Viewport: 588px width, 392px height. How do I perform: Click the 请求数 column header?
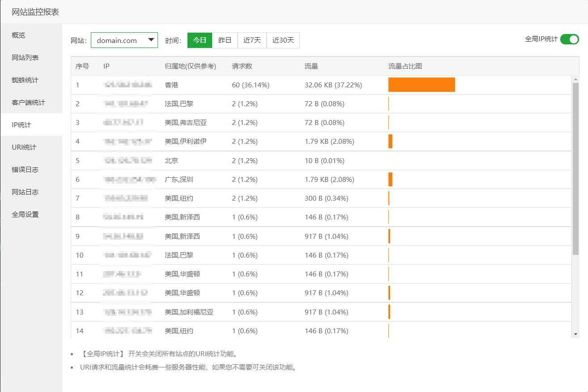coord(242,66)
